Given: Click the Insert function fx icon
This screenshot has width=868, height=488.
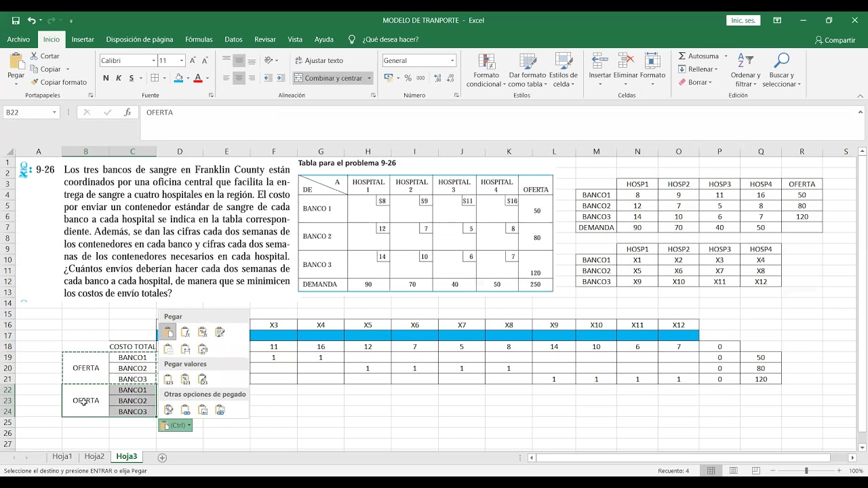Looking at the screenshot, I should 127,113.
